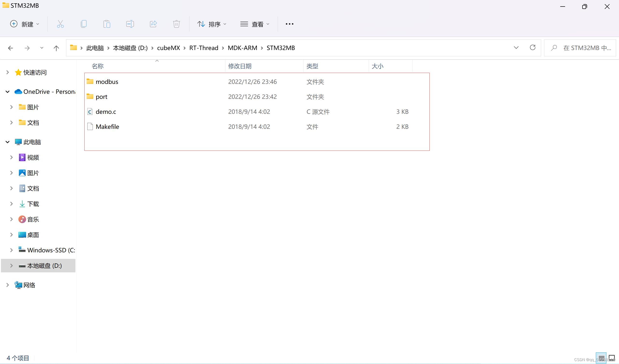Select the modbus folder name
Viewport: 619px width, 364px height.
click(x=107, y=82)
